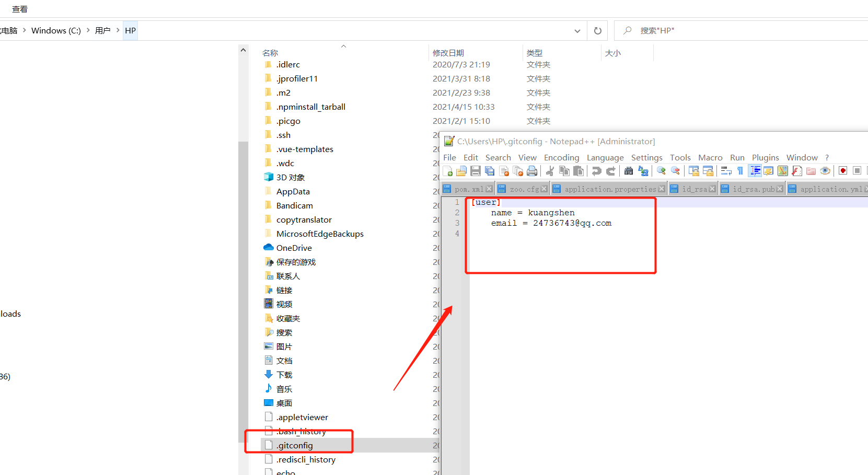Open the Macro menu
The width and height of the screenshot is (868, 475).
pyautogui.click(x=710, y=157)
